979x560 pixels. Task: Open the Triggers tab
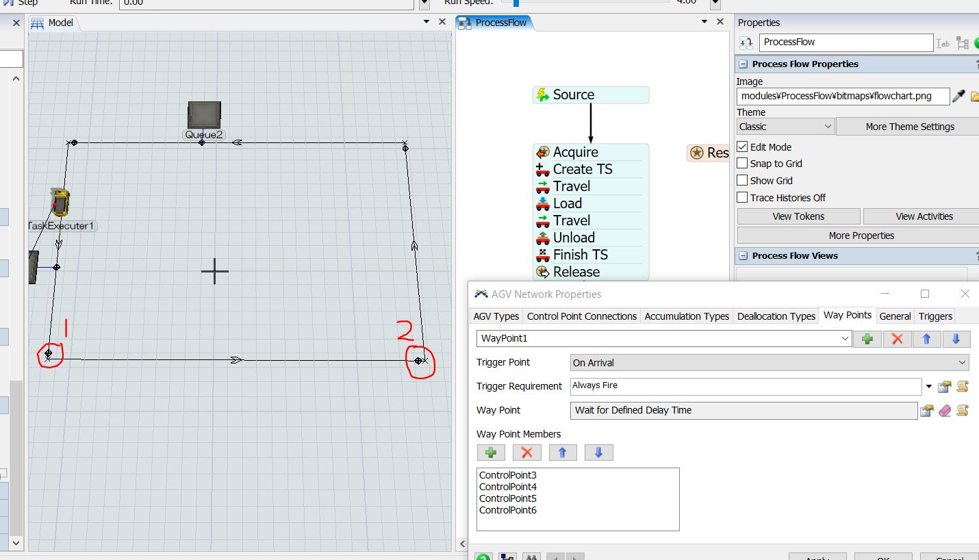tap(935, 316)
